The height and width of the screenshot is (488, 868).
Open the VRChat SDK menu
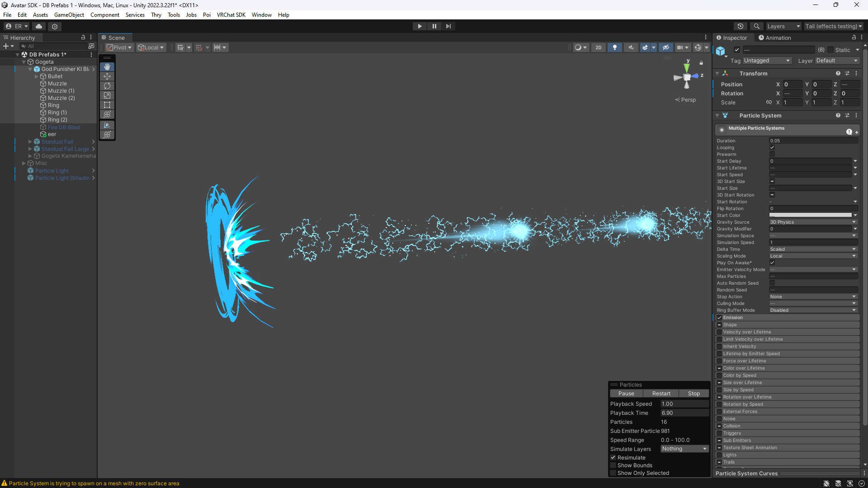click(x=231, y=15)
